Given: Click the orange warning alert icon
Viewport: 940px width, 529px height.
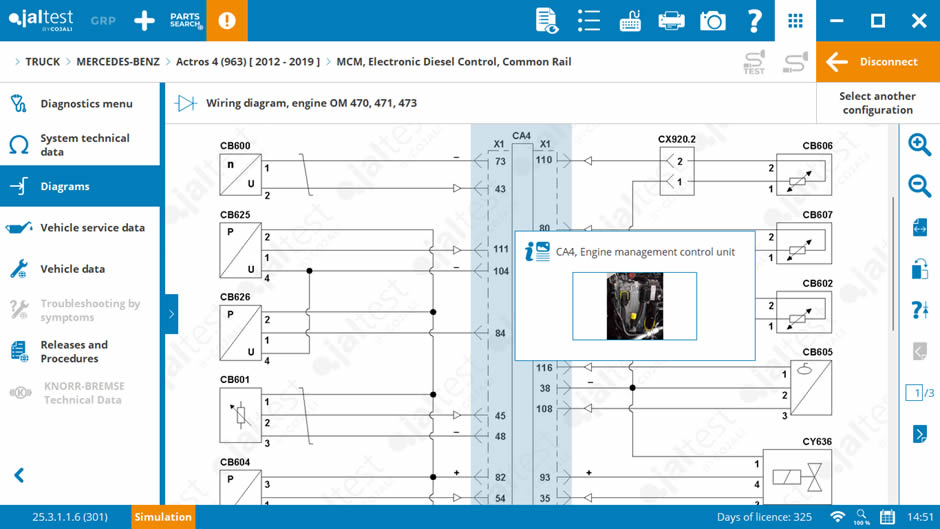Looking at the screenshot, I should (227, 20).
